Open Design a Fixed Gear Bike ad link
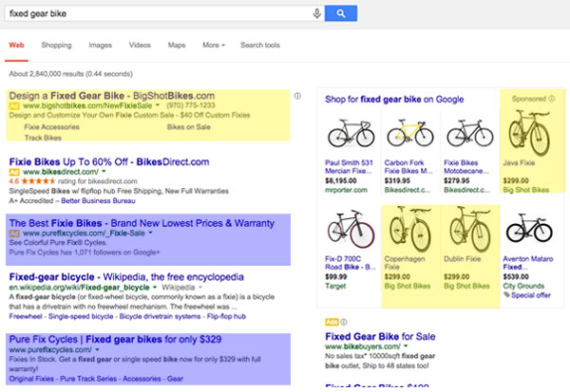570x392 pixels. (112, 96)
